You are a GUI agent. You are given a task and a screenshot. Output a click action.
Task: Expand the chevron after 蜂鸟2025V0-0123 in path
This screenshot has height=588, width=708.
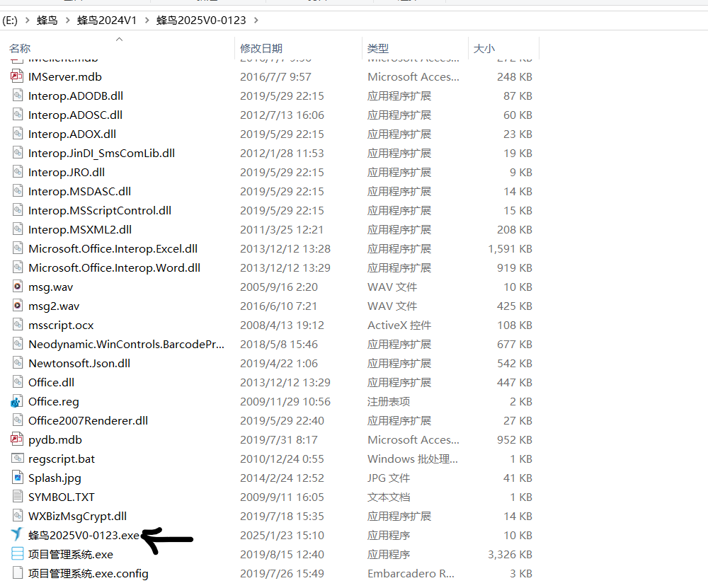[x=255, y=21]
